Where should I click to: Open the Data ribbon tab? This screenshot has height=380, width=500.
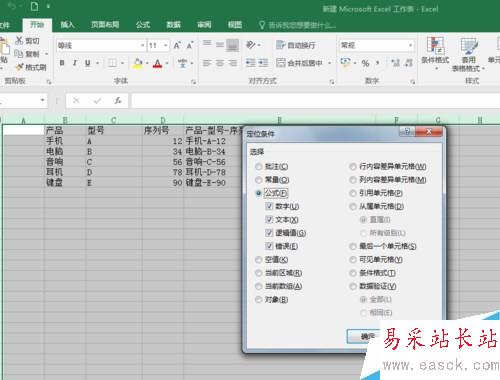pos(173,24)
